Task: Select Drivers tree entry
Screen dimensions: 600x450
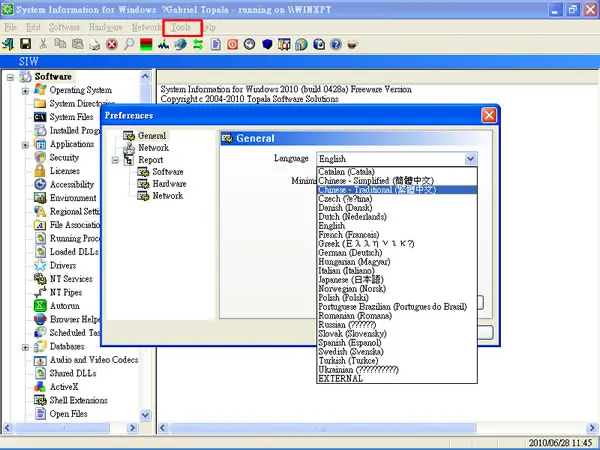Action: (x=63, y=265)
